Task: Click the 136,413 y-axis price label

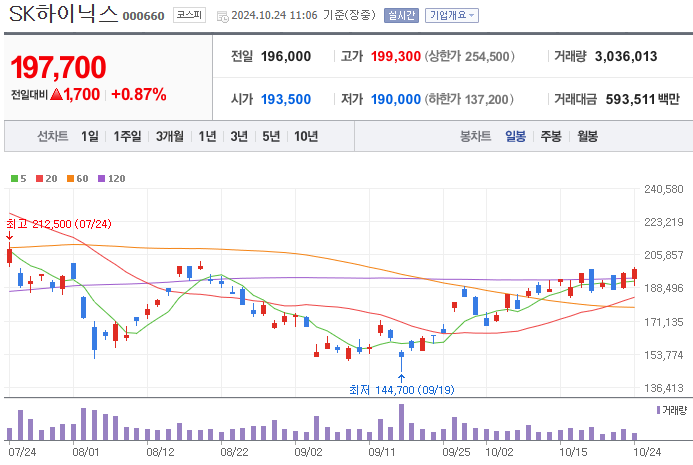Action: click(664, 388)
